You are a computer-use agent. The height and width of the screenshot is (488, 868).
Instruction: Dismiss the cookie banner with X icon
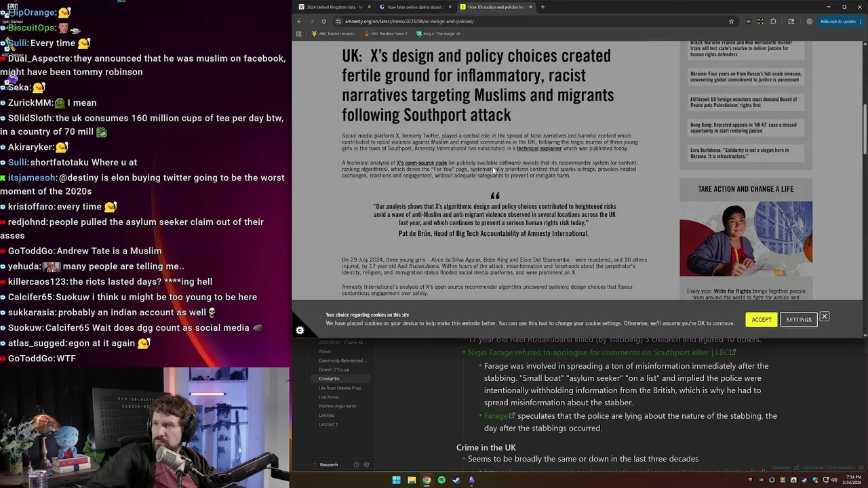825,317
